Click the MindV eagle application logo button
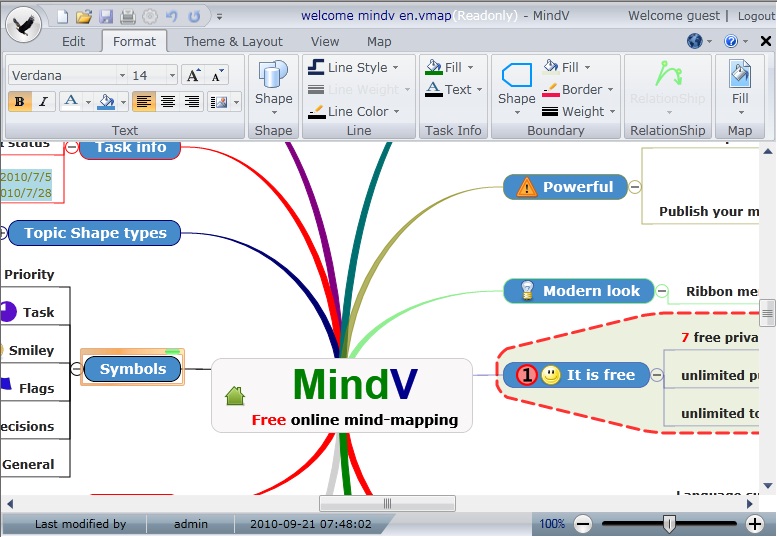Image resolution: width=777 pixels, height=537 pixels. [x=24, y=25]
